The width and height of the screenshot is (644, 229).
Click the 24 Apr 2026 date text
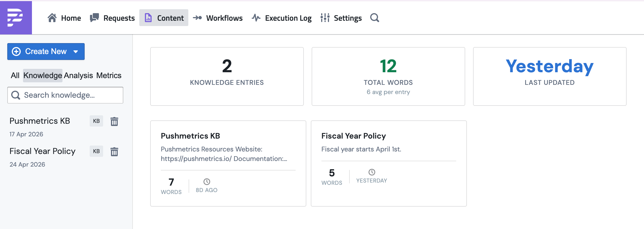click(27, 165)
